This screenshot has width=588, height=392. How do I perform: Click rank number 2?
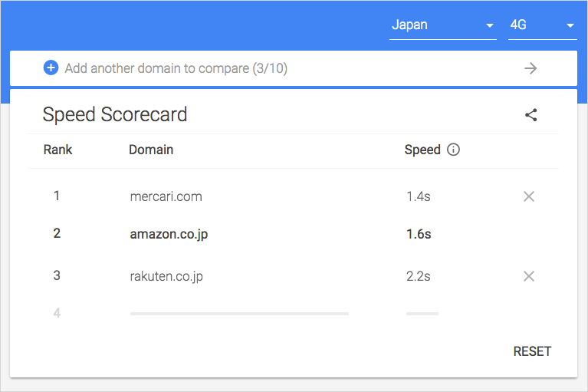click(57, 233)
